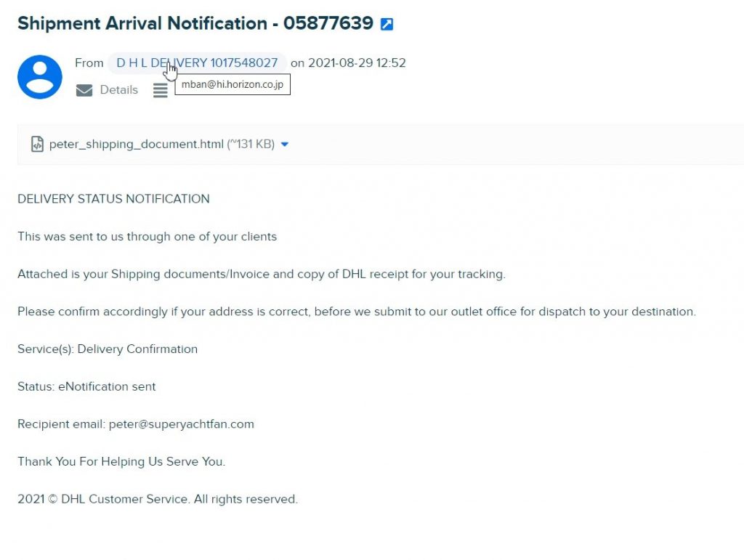Click the message date 2021-08-29 12:52
Image resolution: width=744 pixels, height=560 pixels.
[357, 63]
